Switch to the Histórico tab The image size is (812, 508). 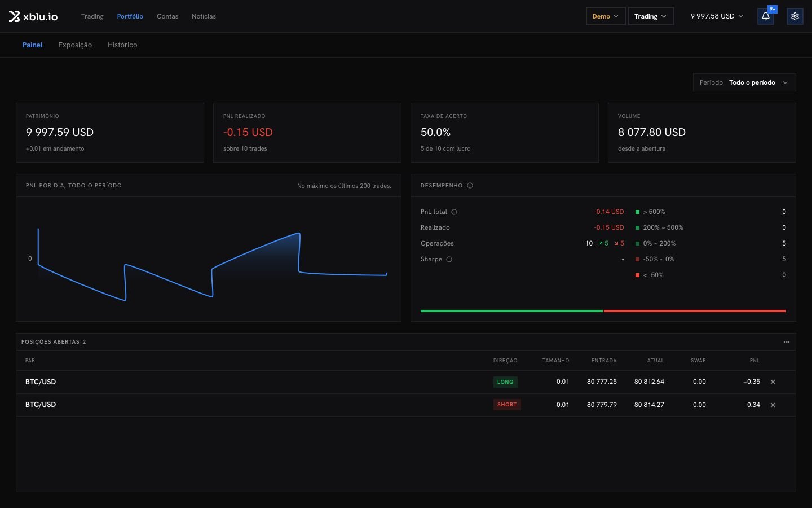point(122,45)
